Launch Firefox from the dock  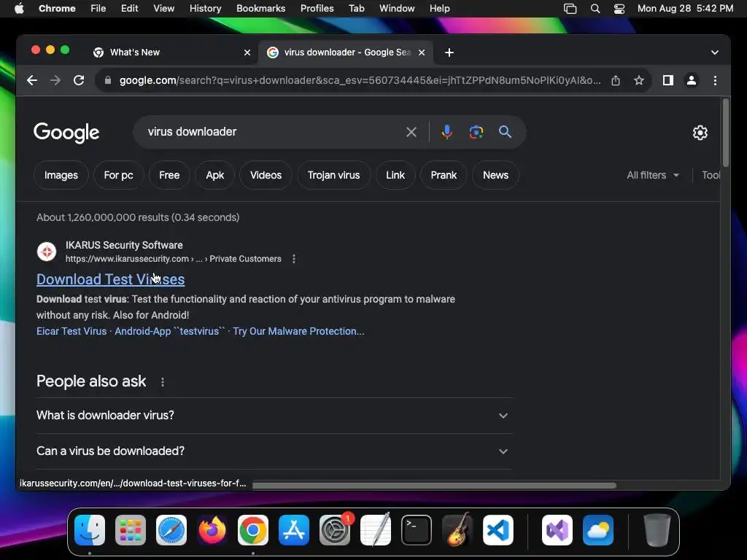pyautogui.click(x=212, y=529)
